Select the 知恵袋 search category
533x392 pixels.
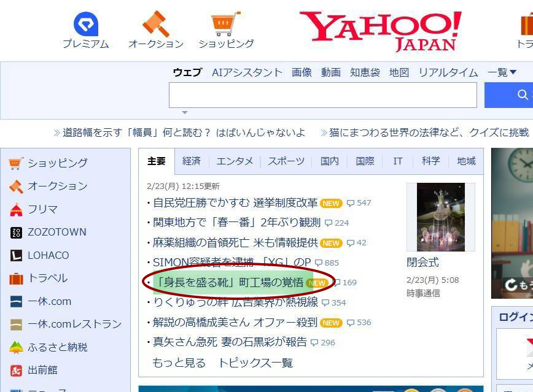pos(365,72)
